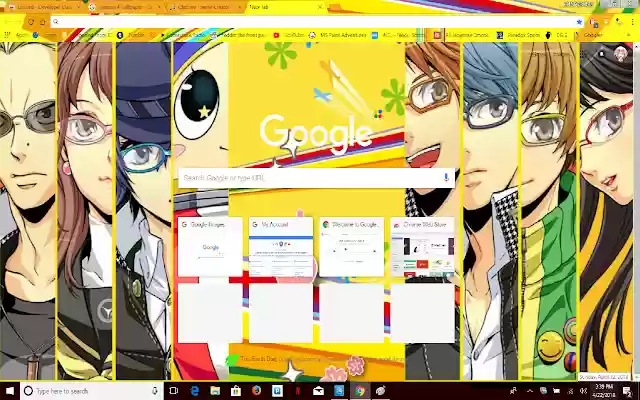Open the YouTube bookmark

(x=289, y=36)
